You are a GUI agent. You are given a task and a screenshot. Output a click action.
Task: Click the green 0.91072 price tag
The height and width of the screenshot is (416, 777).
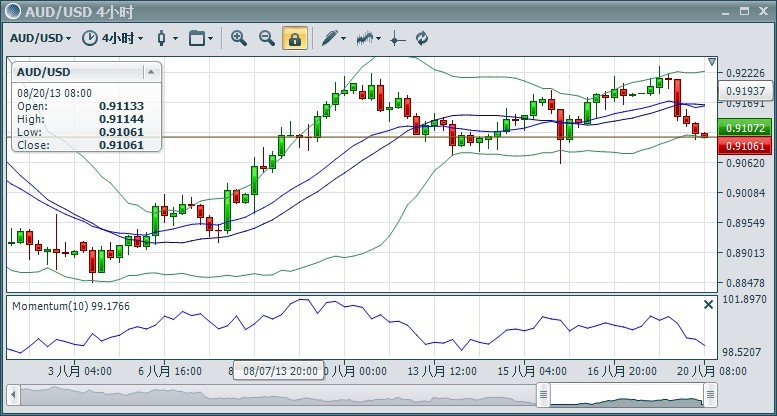point(744,127)
